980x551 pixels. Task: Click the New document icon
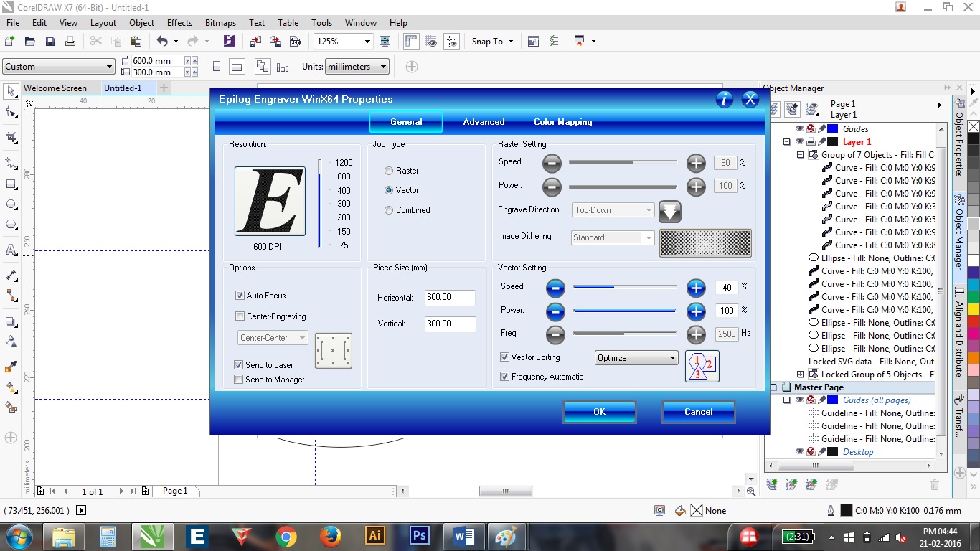pyautogui.click(x=10, y=42)
